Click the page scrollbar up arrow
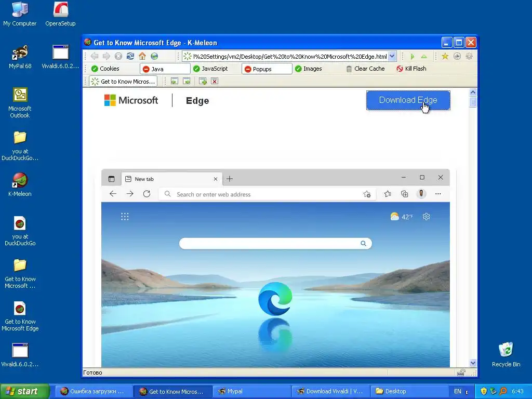Image resolution: width=532 pixels, height=399 pixels. pos(473,92)
